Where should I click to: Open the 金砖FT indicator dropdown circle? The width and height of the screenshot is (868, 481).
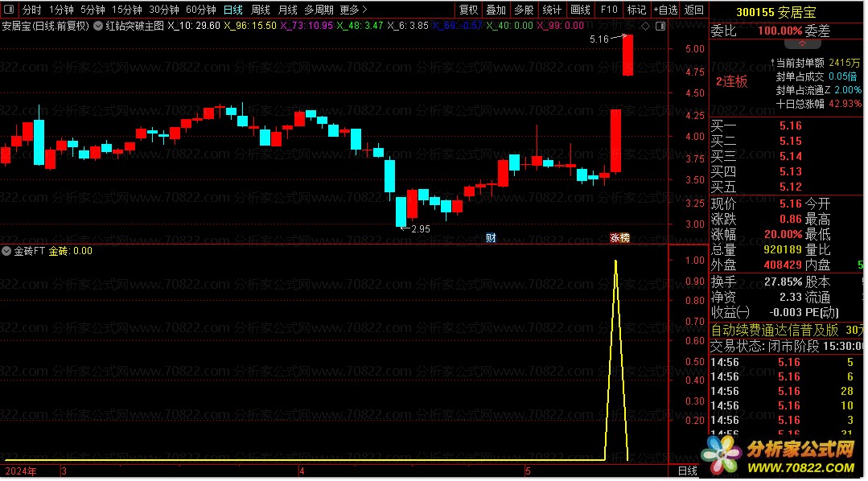pyautogui.click(x=6, y=251)
